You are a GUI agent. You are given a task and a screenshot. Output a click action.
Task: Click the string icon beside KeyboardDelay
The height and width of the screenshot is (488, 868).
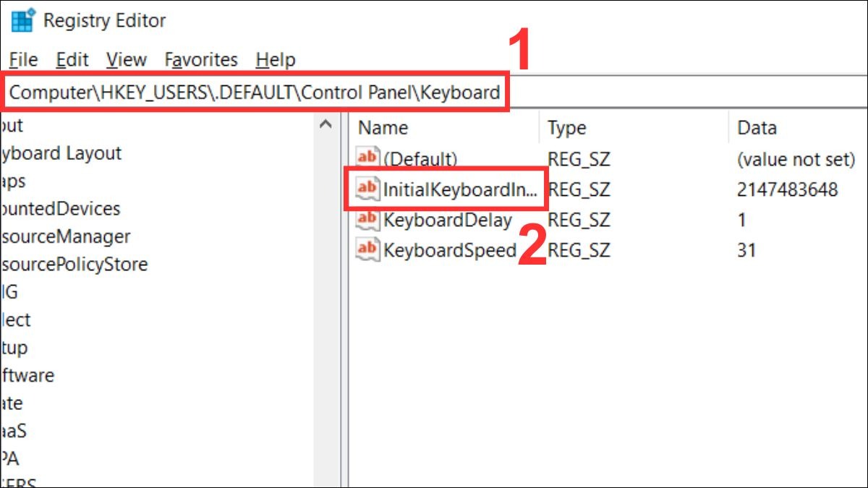point(368,220)
